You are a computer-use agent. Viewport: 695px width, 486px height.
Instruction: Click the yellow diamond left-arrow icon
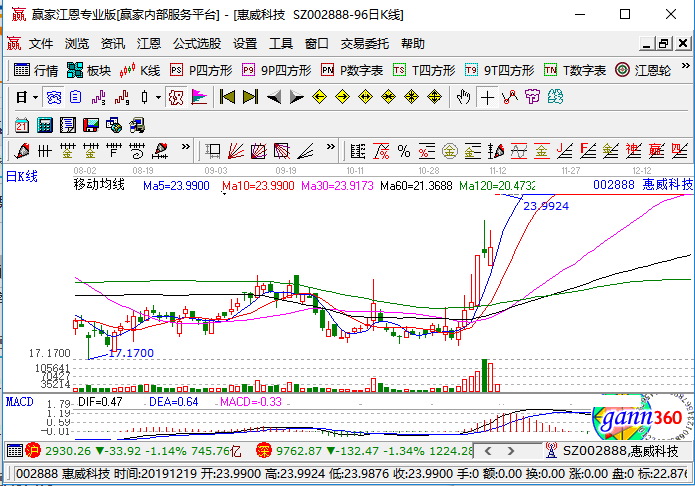[x=320, y=97]
